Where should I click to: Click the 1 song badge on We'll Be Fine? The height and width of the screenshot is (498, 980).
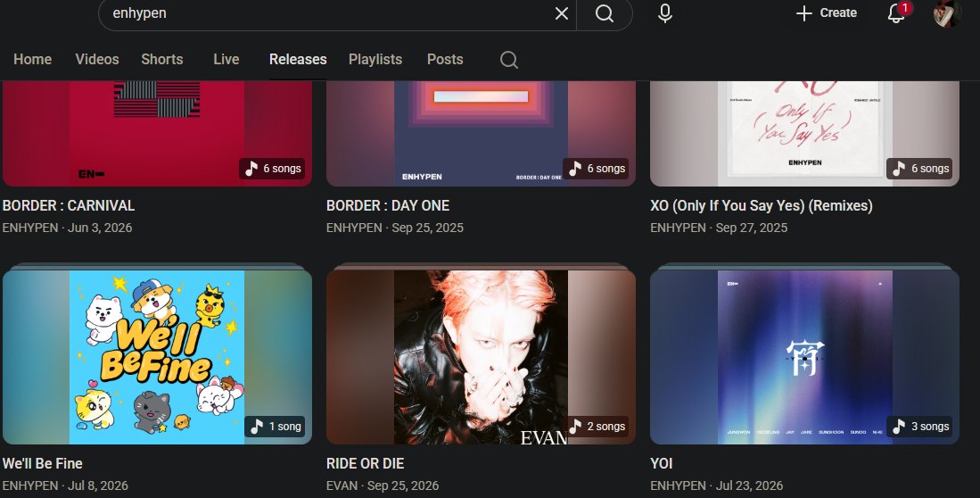(x=275, y=426)
